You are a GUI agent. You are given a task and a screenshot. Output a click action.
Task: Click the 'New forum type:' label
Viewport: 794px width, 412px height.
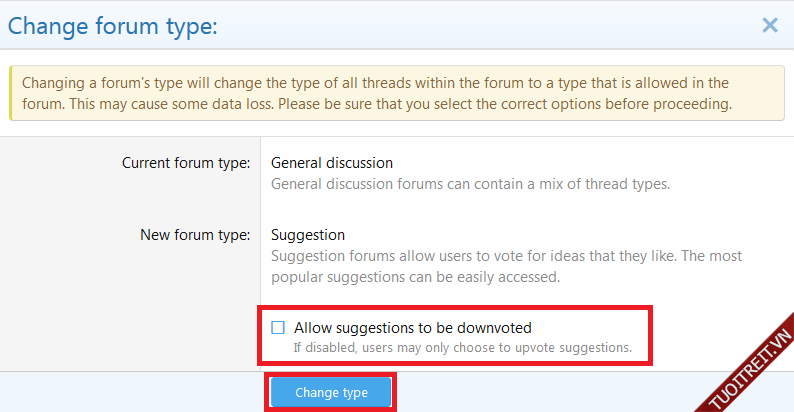[195, 235]
